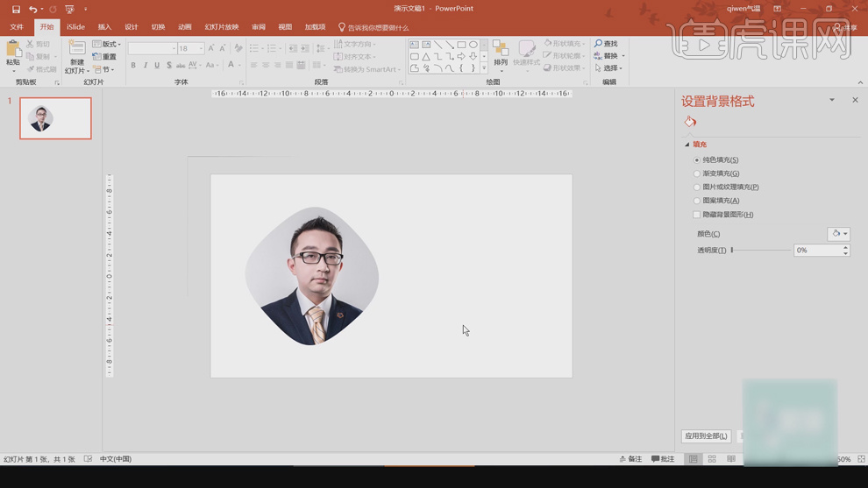
Task: Toggle Bold formatting button
Action: pos(133,66)
